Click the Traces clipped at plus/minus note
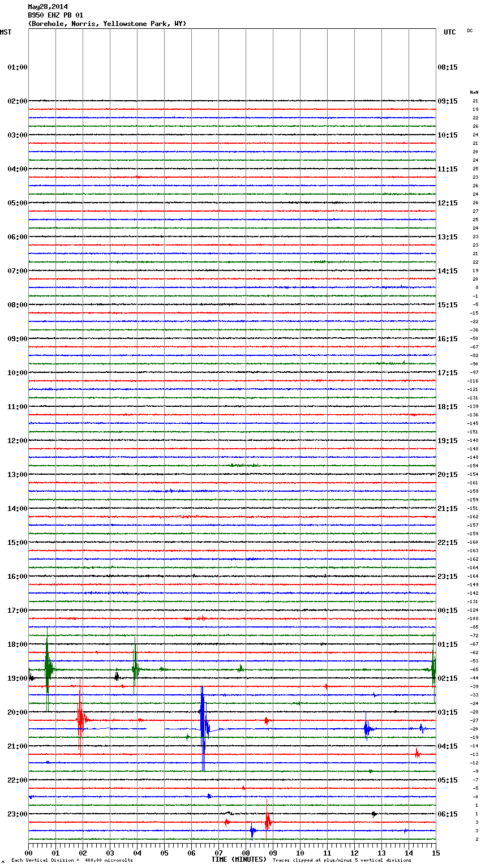 coord(342,861)
